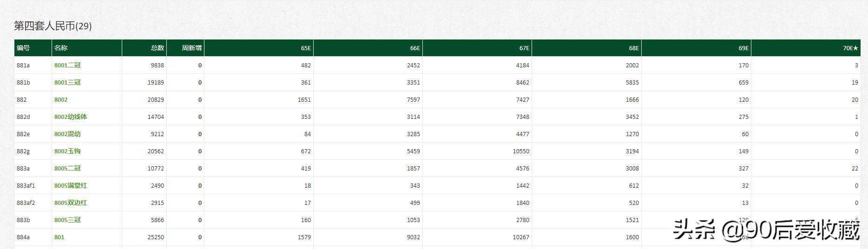Click the 70E★ column header
This screenshot has width=868, height=249.
tap(850, 48)
